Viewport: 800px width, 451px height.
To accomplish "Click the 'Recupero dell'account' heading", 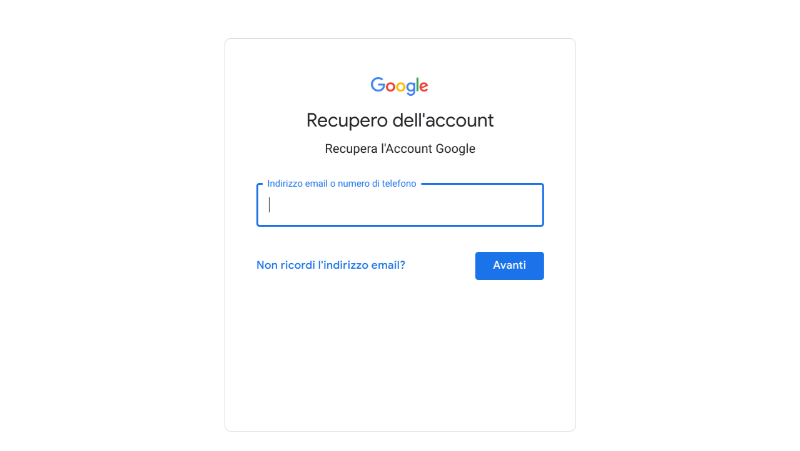I will coord(400,121).
